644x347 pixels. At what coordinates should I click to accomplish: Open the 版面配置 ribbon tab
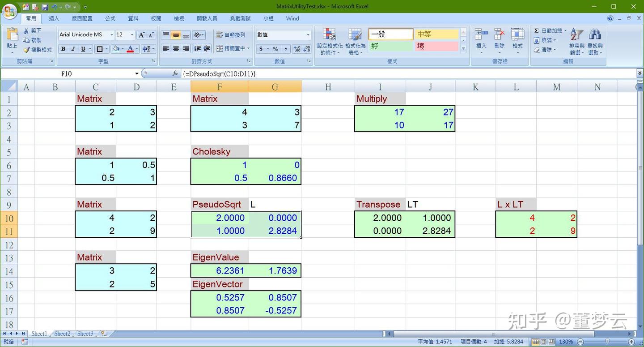[x=82, y=18]
